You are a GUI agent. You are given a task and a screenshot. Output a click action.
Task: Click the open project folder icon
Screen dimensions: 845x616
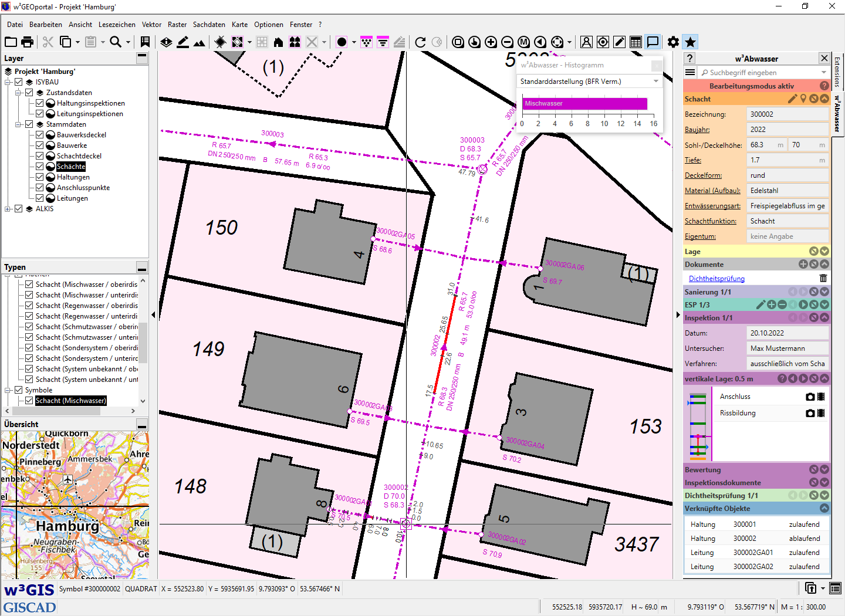[x=11, y=42]
